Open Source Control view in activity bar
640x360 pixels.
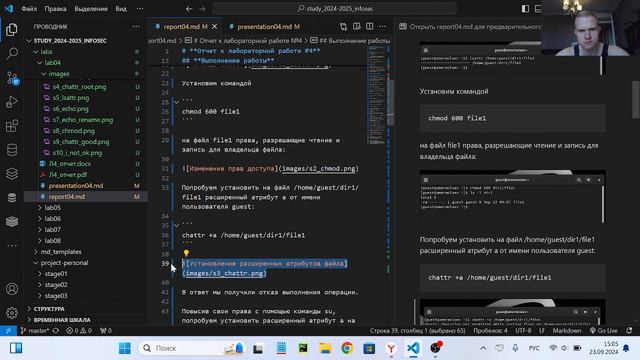[12, 78]
